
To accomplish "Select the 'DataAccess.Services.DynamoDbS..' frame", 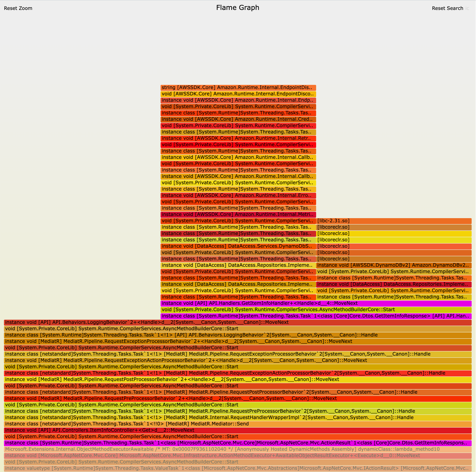I will click(238, 246).
